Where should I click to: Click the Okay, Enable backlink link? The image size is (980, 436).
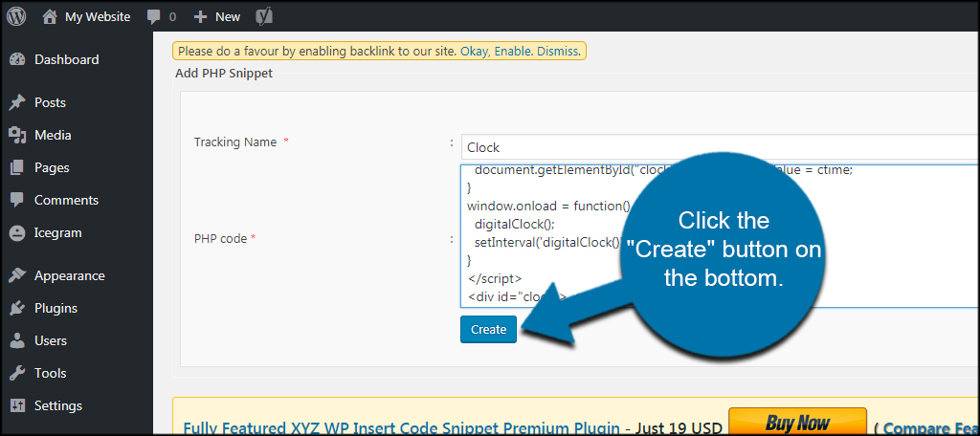(495, 51)
